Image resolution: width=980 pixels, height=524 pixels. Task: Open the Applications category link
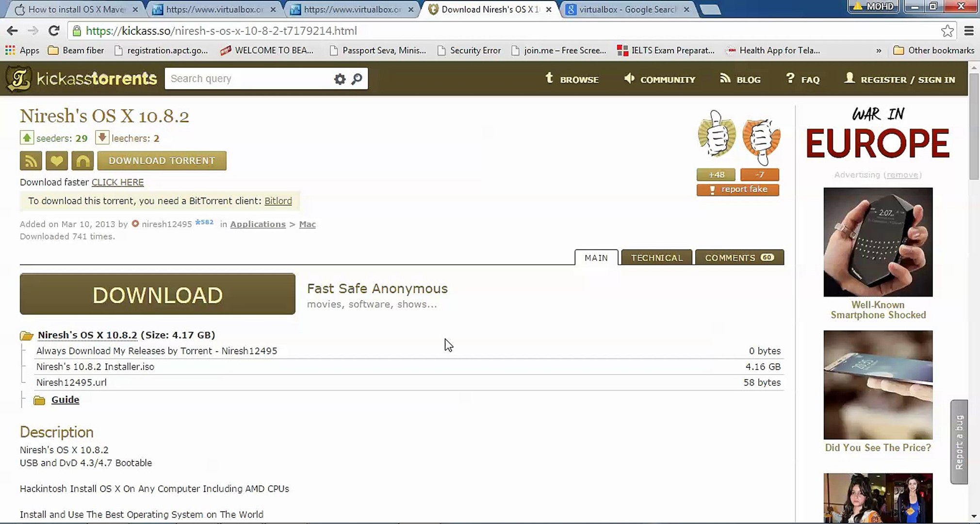point(258,224)
